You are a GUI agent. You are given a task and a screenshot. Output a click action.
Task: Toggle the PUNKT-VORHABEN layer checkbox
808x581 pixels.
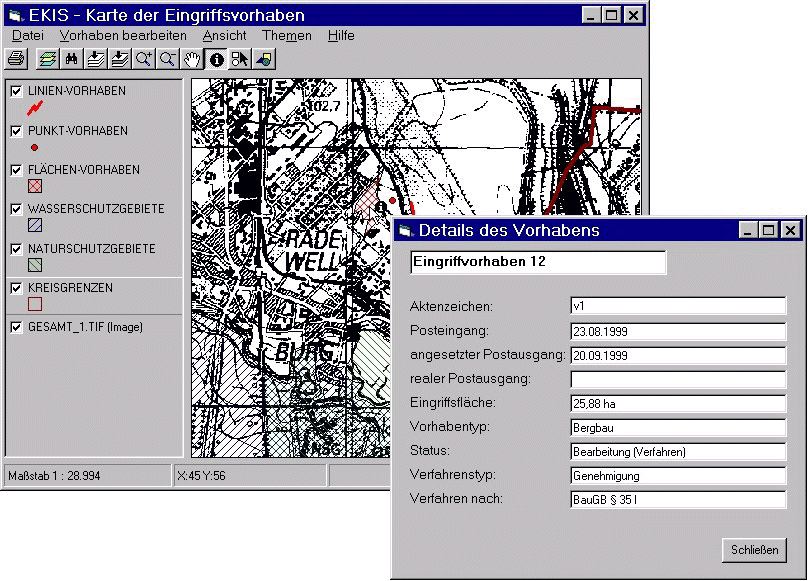click(16, 130)
